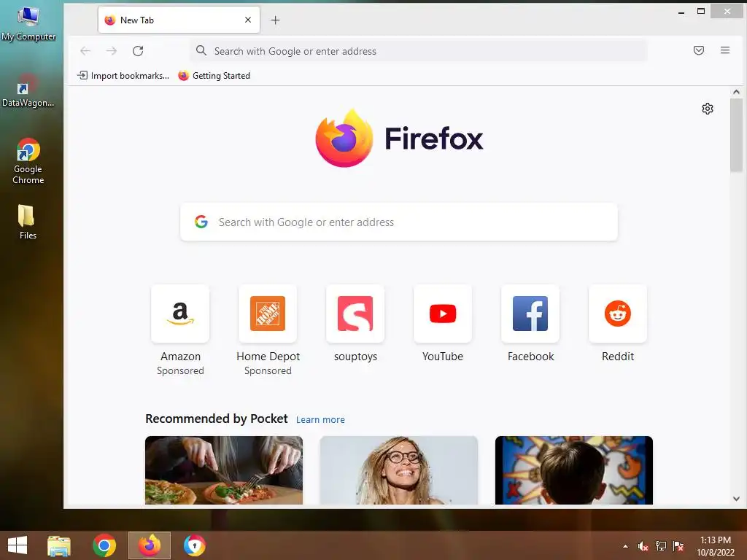Open new tab with plus button
Screen dimensions: 747x560
(x=275, y=20)
